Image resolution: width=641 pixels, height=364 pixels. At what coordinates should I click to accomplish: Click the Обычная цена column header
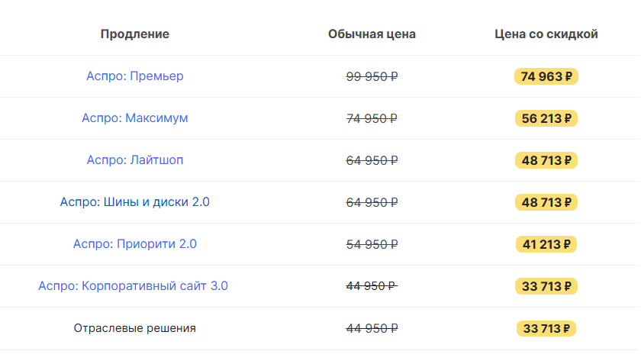tap(372, 34)
